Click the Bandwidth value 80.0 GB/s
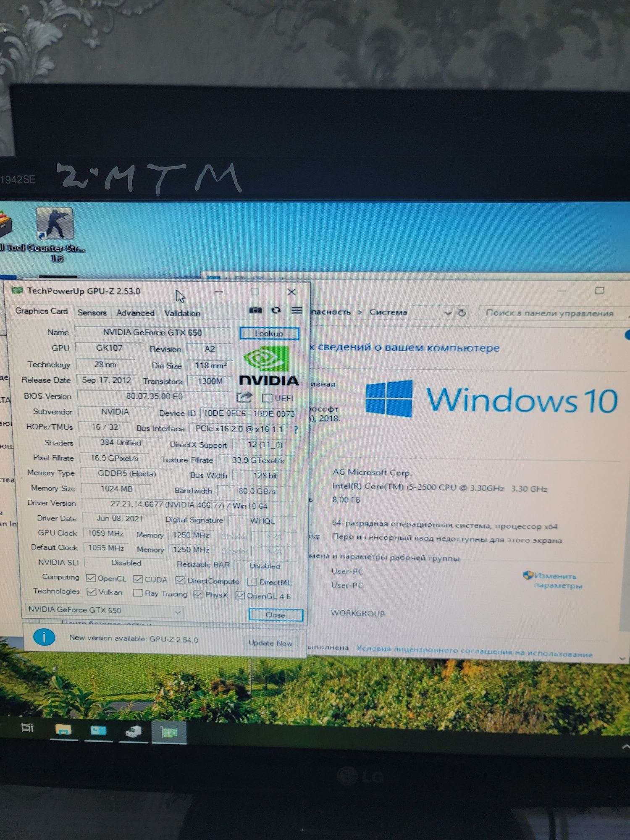Screen dimensions: 630x840 point(257,491)
